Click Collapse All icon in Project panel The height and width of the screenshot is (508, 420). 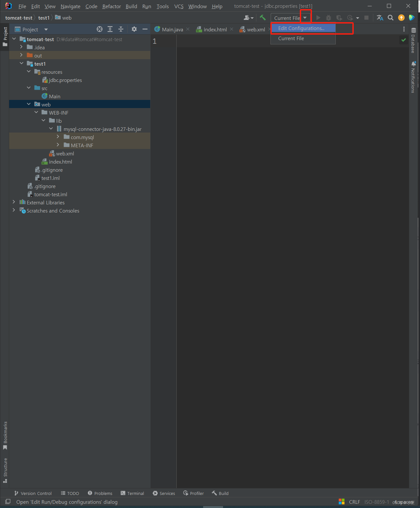(121, 29)
